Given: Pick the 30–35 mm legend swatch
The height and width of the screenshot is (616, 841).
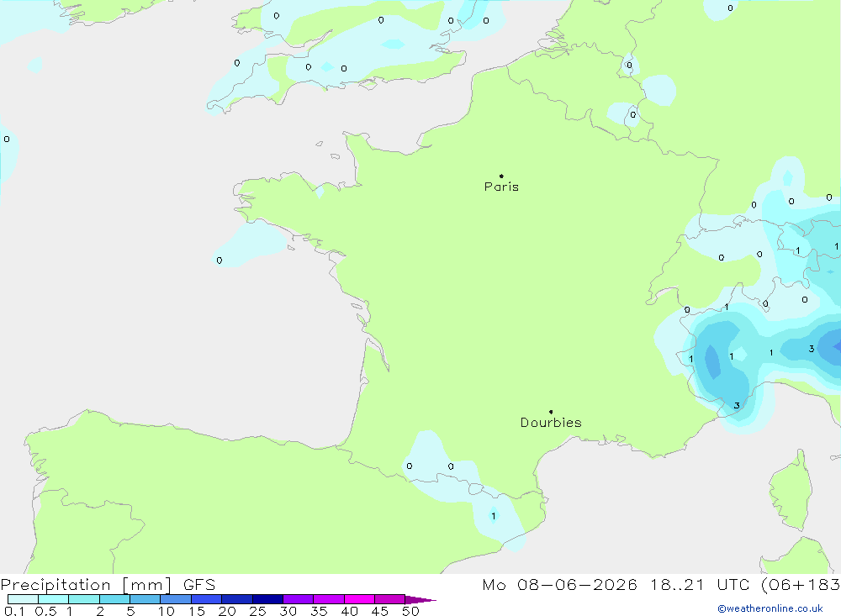Looking at the screenshot, I should [x=299, y=599].
